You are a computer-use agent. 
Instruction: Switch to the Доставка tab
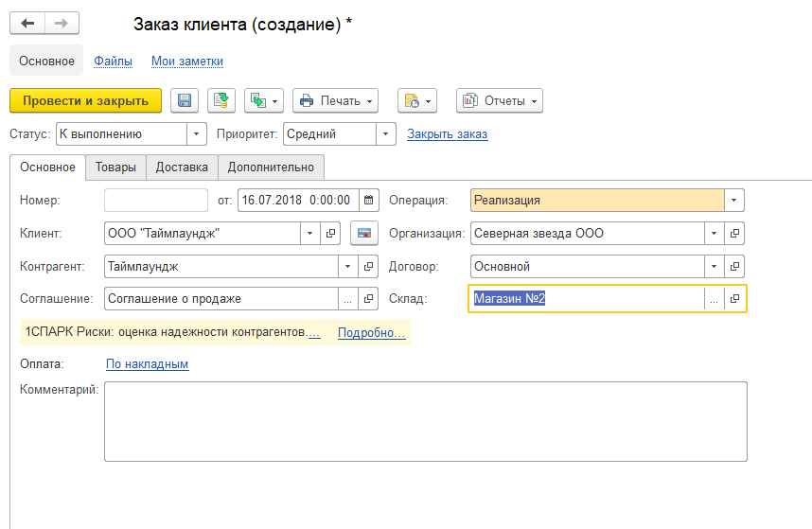click(182, 168)
